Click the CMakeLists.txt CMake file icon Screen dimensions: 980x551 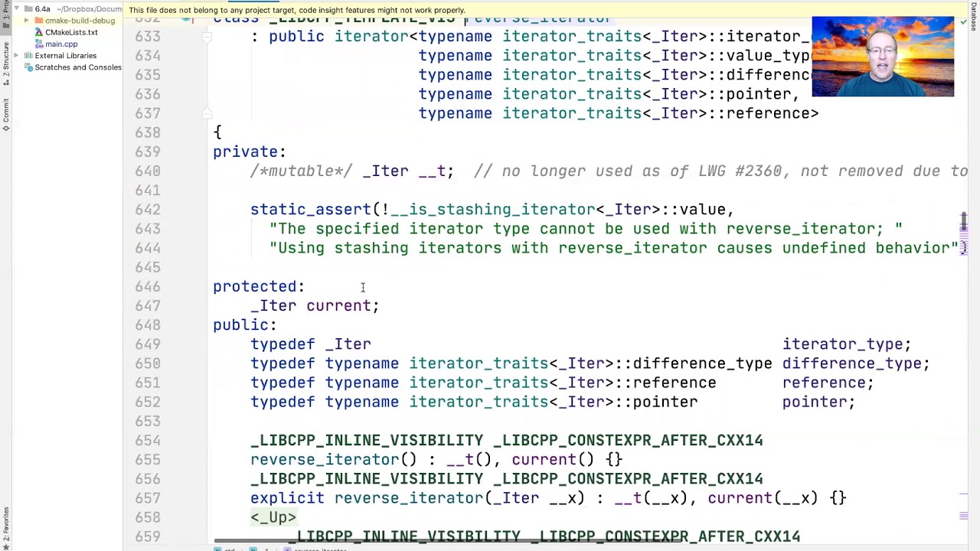[39, 32]
